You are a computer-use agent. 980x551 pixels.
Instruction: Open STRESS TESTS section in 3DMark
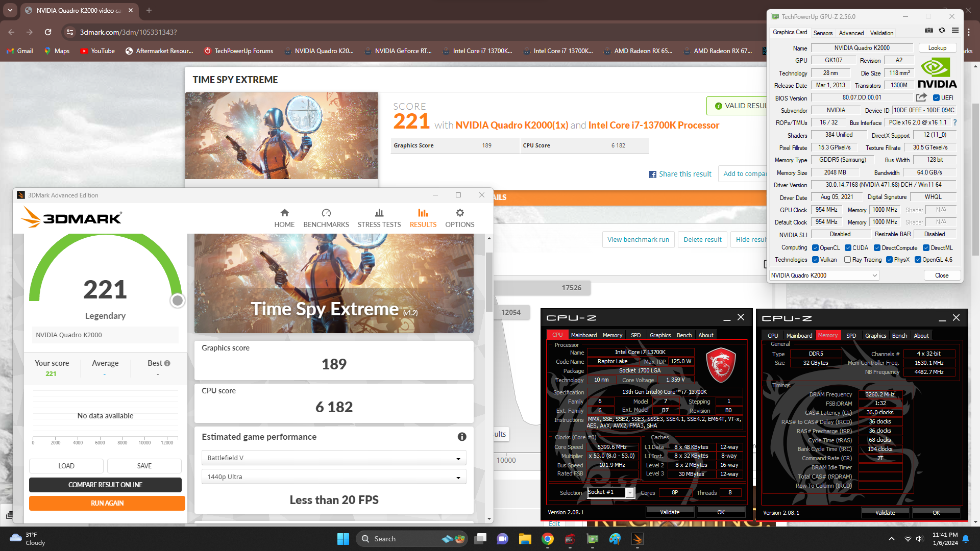(379, 218)
